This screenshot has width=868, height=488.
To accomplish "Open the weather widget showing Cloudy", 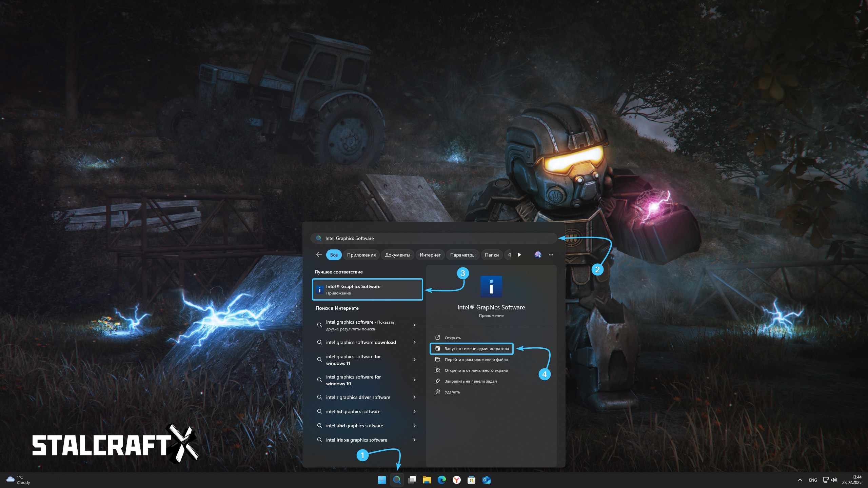I will tap(19, 480).
